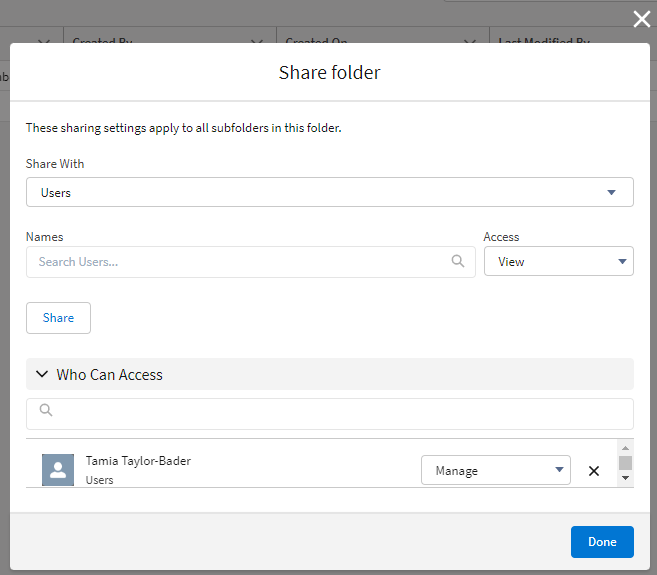
Task: Click the search icon in Who Can Access filter
Action: pos(46,410)
